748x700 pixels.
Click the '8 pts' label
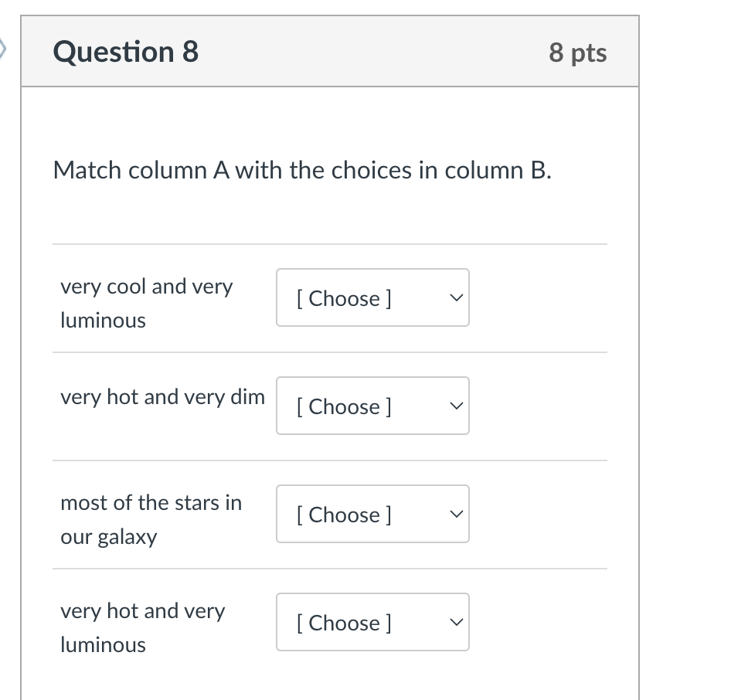(x=578, y=53)
